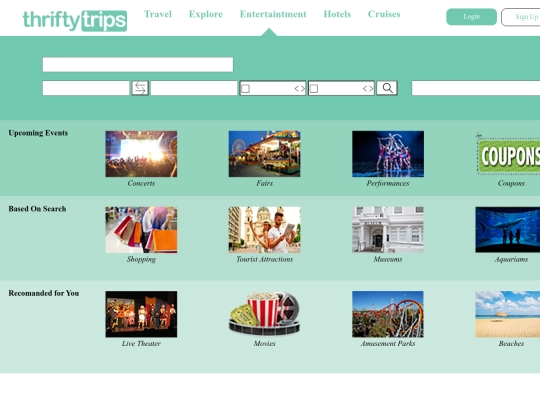Open the first date picker code arrows
Viewport: 540px width, 405px height.
coord(300,89)
